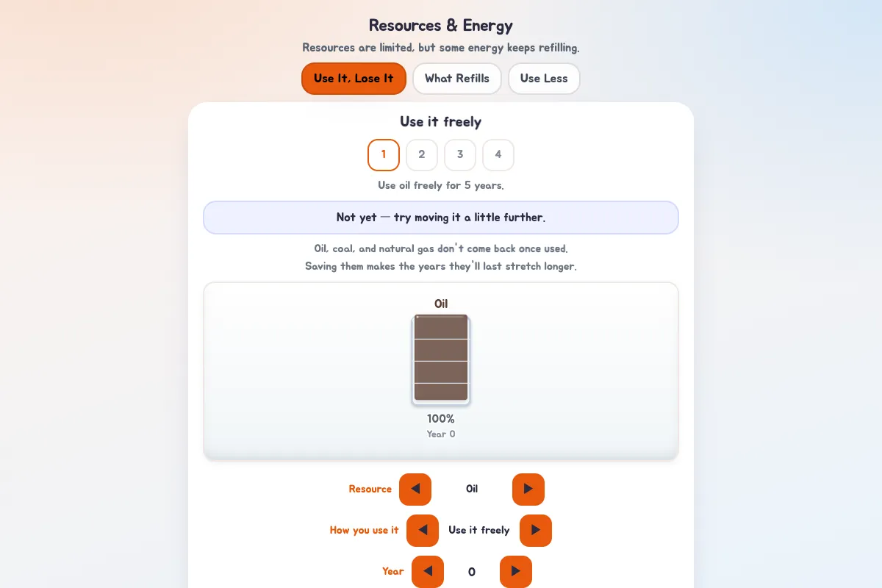Click the 100% tank level label
Image resolution: width=882 pixels, height=588 pixels.
point(441,419)
